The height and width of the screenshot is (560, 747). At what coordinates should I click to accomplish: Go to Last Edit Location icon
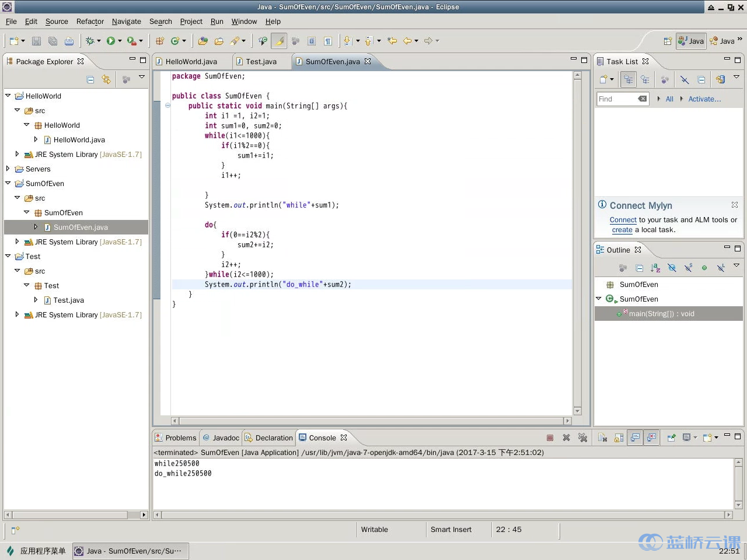point(392,41)
